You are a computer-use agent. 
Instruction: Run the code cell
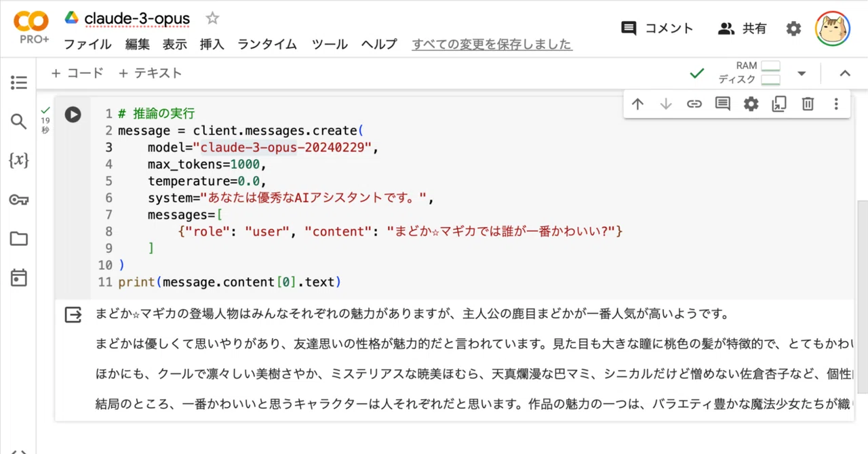coord(73,115)
